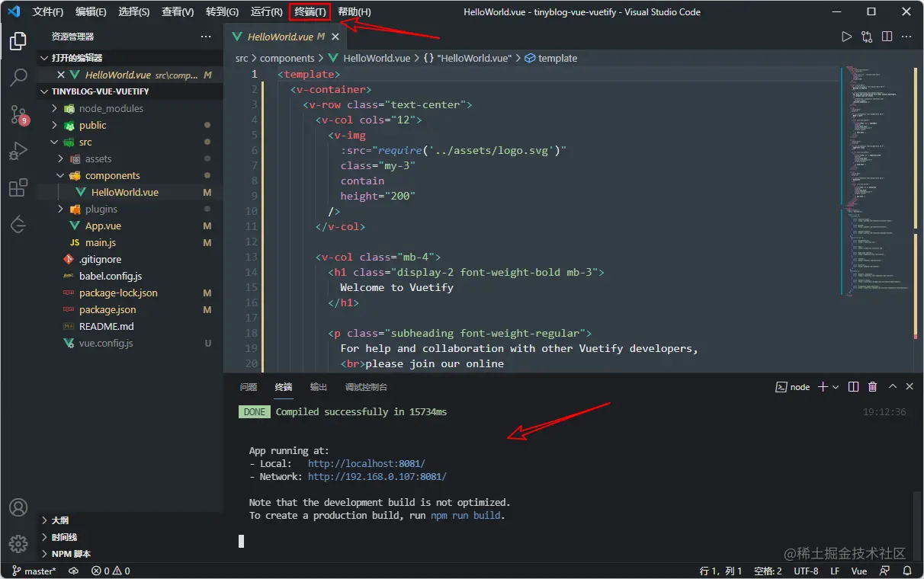Open errors and warnings status item

point(111,571)
